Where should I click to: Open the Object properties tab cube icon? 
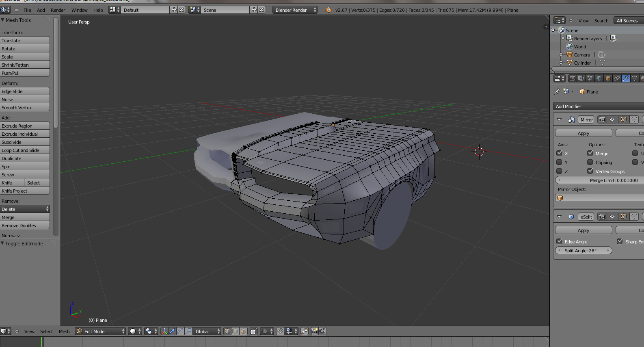[608, 78]
